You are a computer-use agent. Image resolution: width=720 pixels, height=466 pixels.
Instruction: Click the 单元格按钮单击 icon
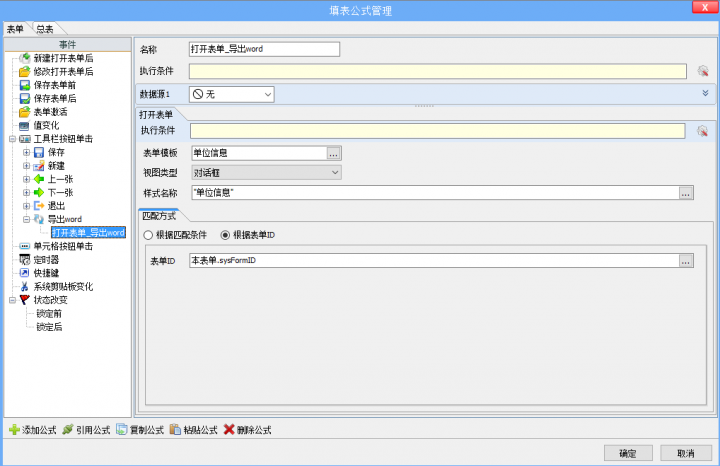(24, 247)
